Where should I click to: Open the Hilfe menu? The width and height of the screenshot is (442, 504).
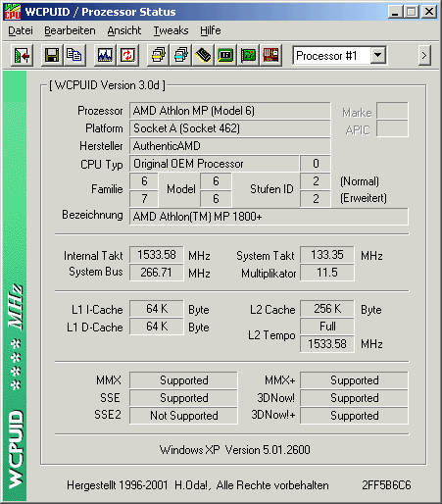(x=211, y=30)
